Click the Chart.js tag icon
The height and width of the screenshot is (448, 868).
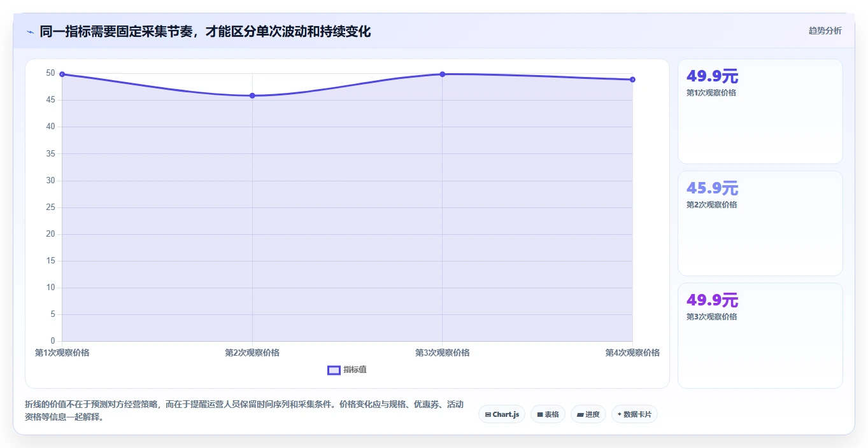click(488, 415)
